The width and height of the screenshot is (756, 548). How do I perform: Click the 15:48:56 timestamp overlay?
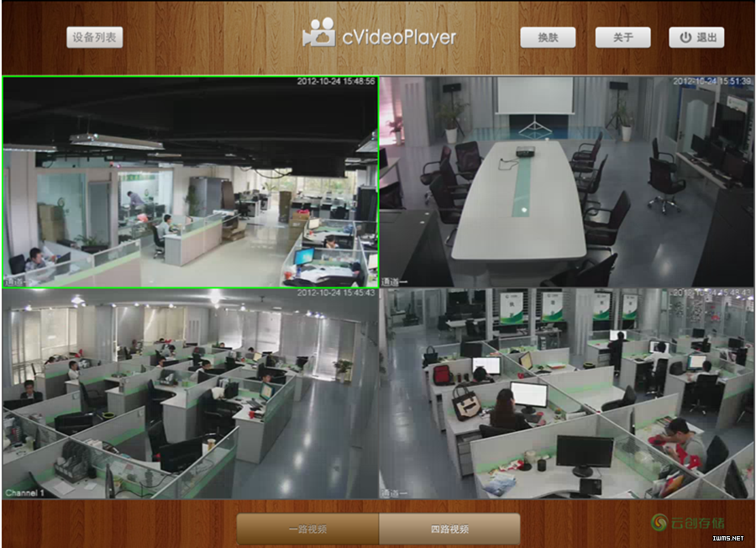[x=335, y=82]
